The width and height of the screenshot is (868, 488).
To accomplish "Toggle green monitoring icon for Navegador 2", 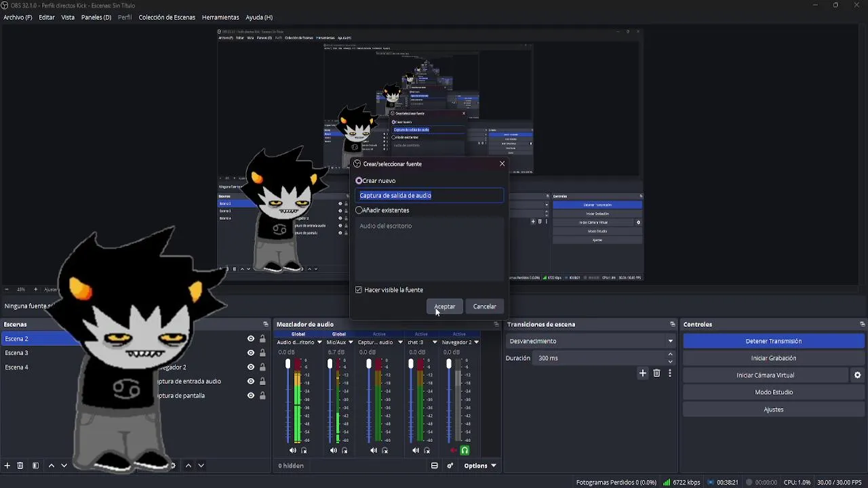I will tap(465, 451).
